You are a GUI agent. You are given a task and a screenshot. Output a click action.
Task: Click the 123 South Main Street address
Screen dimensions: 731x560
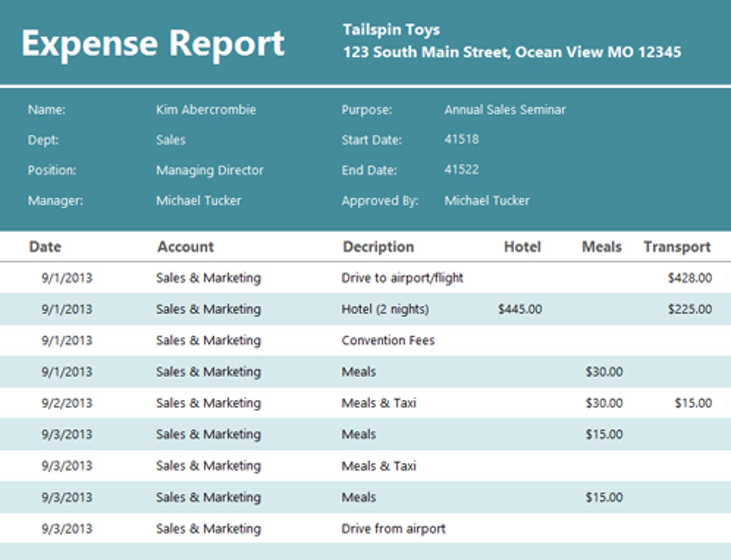[512, 52]
